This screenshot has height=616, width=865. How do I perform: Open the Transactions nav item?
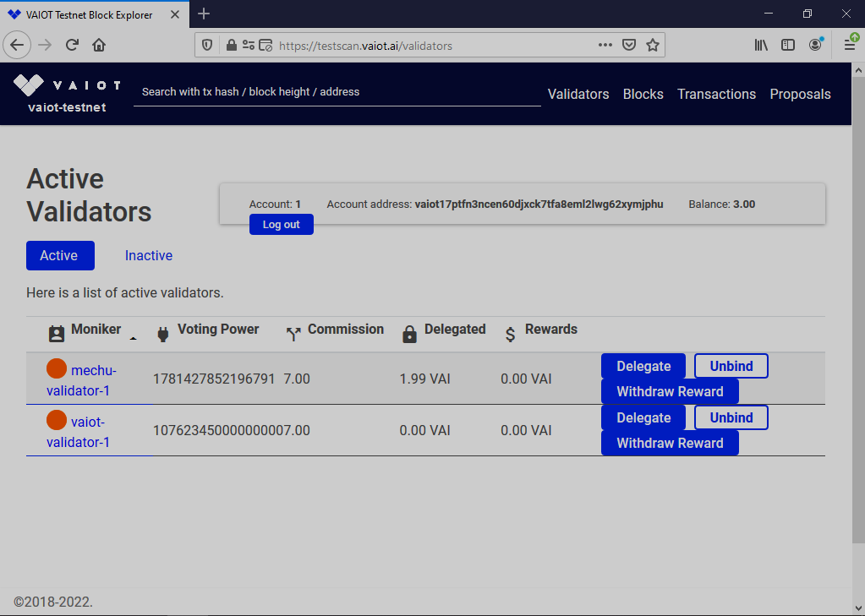[716, 95]
